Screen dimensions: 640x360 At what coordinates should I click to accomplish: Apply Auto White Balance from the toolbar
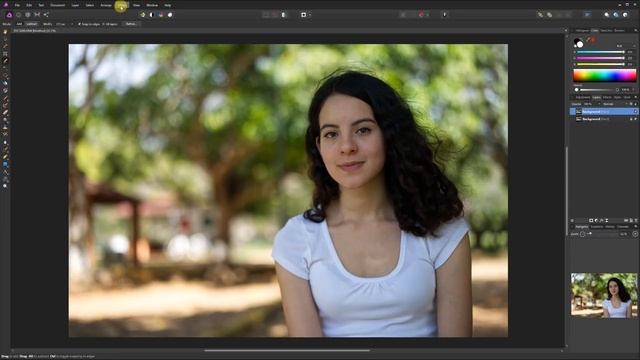(170, 15)
